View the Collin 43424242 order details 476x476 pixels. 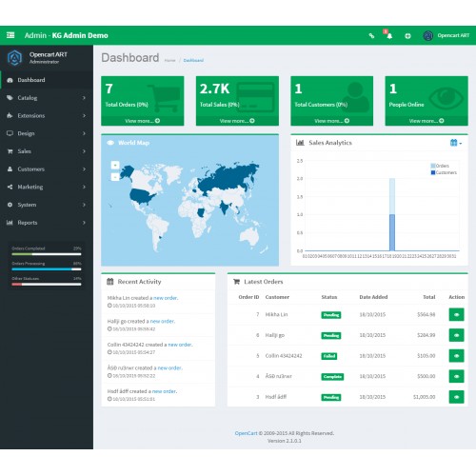click(x=456, y=356)
